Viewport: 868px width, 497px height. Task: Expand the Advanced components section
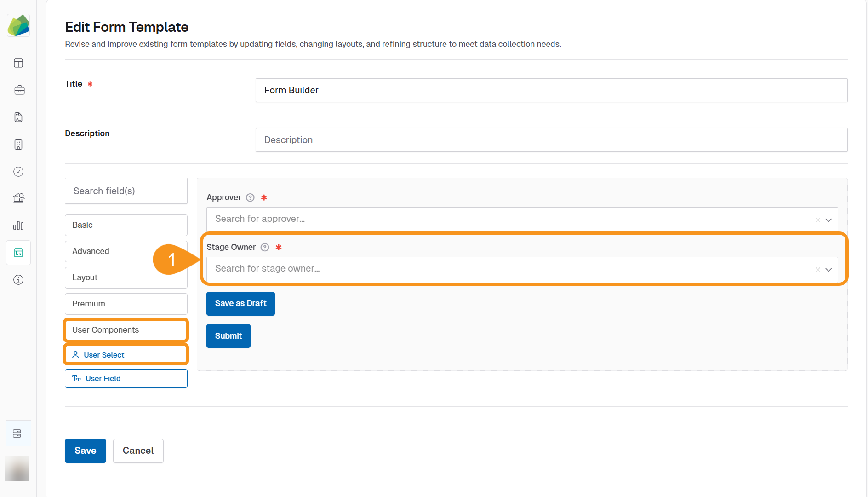coord(110,251)
